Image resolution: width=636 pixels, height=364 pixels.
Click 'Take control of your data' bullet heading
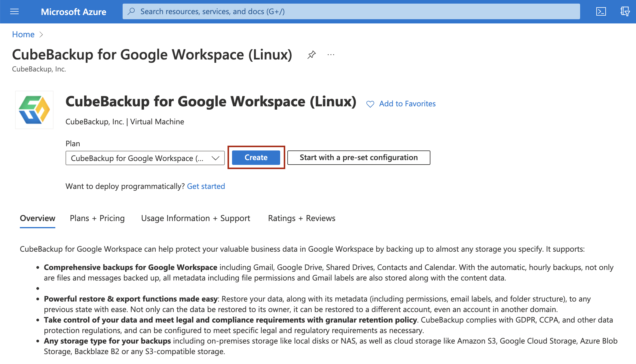(230, 320)
